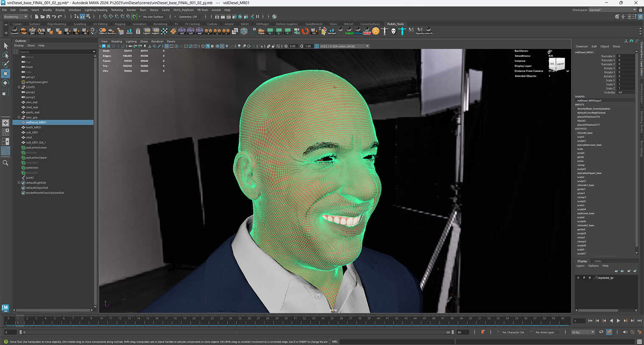
Task: Click the checkerboard shelf icon
Action: tap(164, 31)
